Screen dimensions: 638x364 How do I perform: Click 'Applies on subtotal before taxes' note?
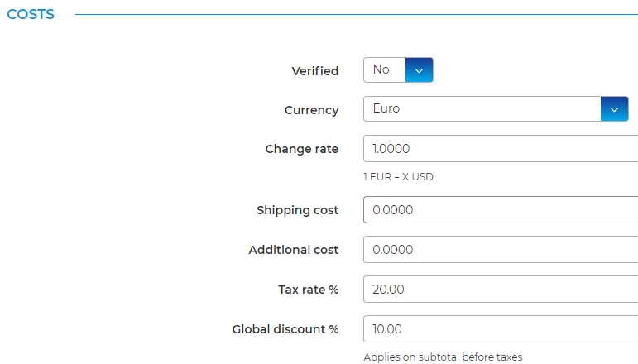(x=443, y=357)
